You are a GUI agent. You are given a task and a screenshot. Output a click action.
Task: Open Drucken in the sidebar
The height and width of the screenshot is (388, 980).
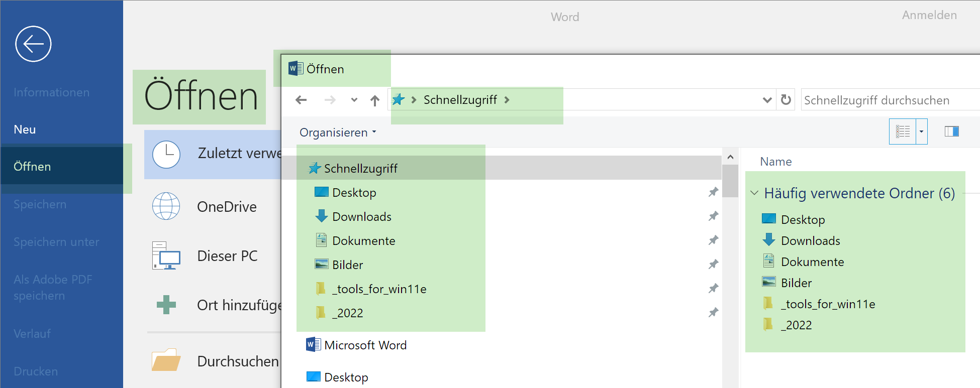tap(36, 371)
